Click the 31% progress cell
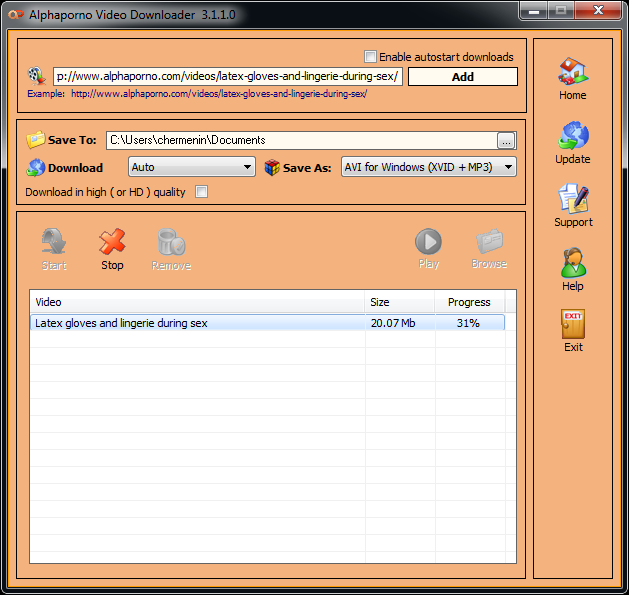629x595 pixels. point(470,323)
